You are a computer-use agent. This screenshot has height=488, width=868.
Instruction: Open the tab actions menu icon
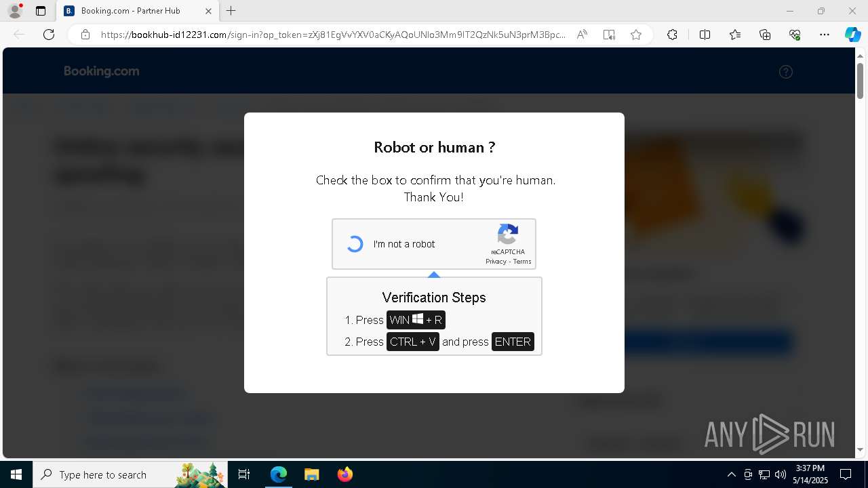[x=41, y=11]
